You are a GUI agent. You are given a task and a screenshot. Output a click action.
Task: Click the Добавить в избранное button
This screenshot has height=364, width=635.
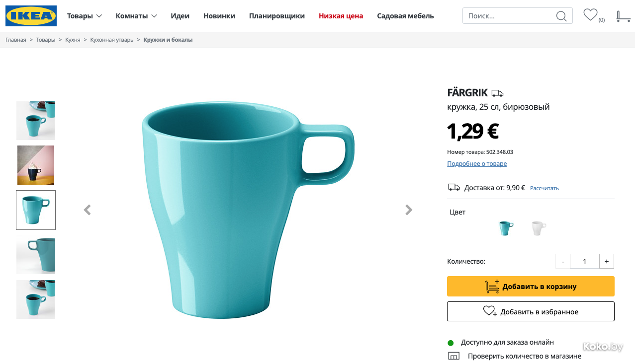click(531, 311)
